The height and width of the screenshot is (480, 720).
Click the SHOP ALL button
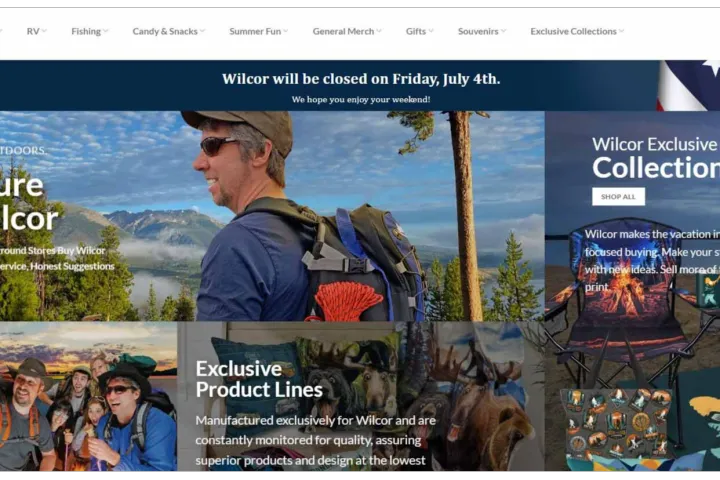(x=618, y=197)
